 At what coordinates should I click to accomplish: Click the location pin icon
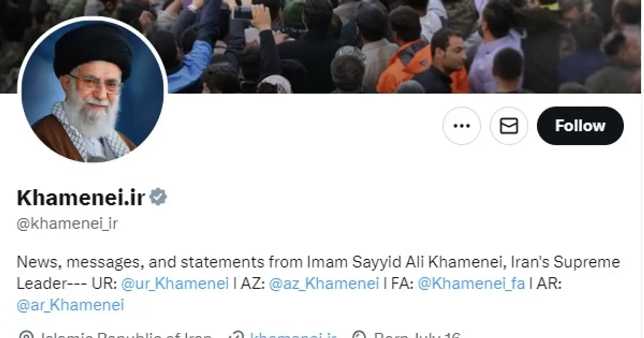coord(25,336)
